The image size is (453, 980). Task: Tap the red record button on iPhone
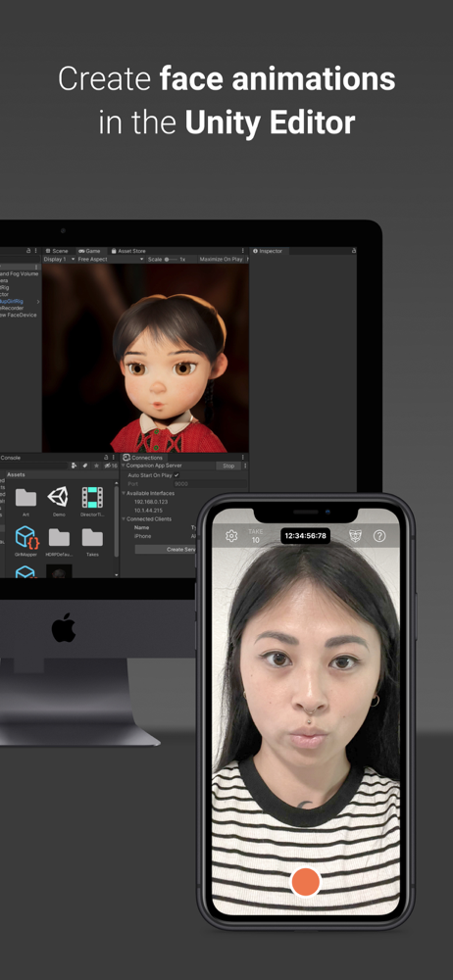pos(306,881)
